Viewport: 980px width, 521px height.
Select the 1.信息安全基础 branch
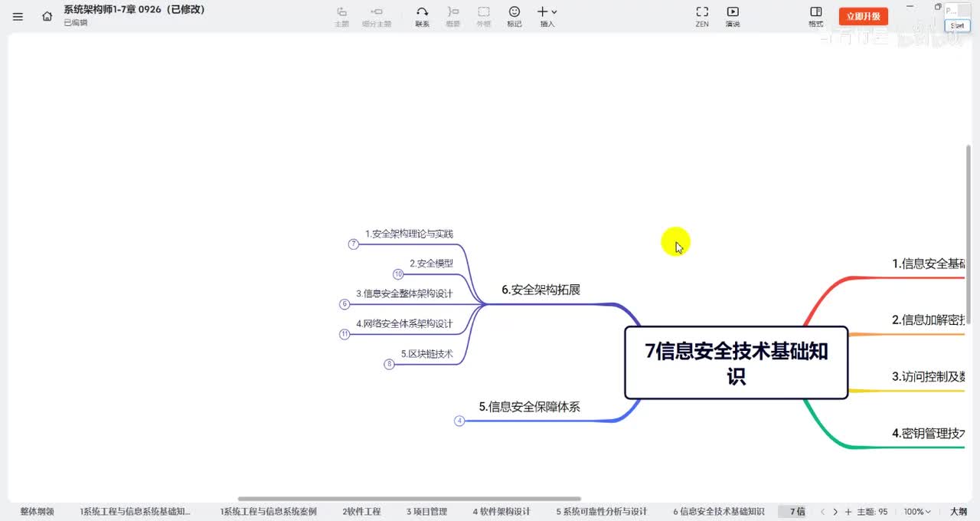(x=928, y=264)
